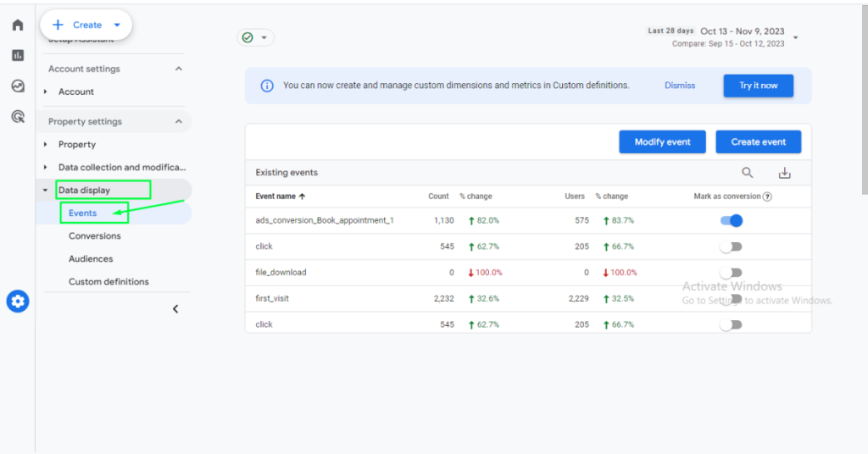Dismiss the custom dimensions banner
Image resolution: width=868 pixels, height=454 pixels.
(680, 86)
